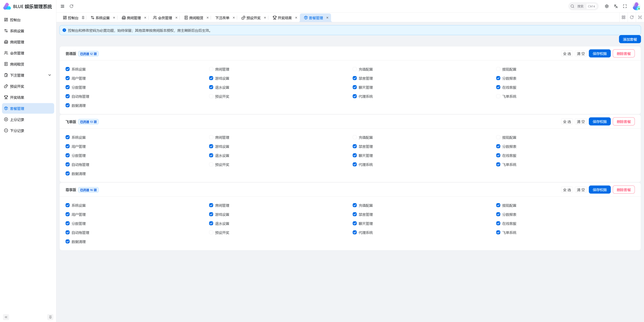Delete the 飞单版 package
The width and height of the screenshot is (644, 322).
[624, 122]
